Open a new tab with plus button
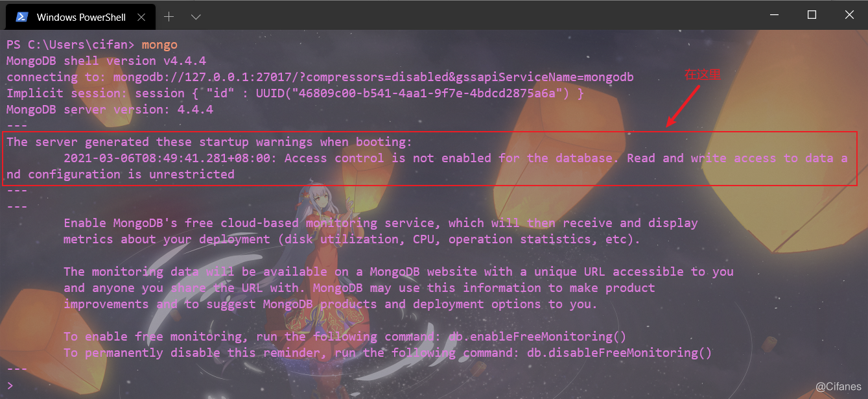Image resolution: width=868 pixels, height=399 pixels. pos(169,17)
